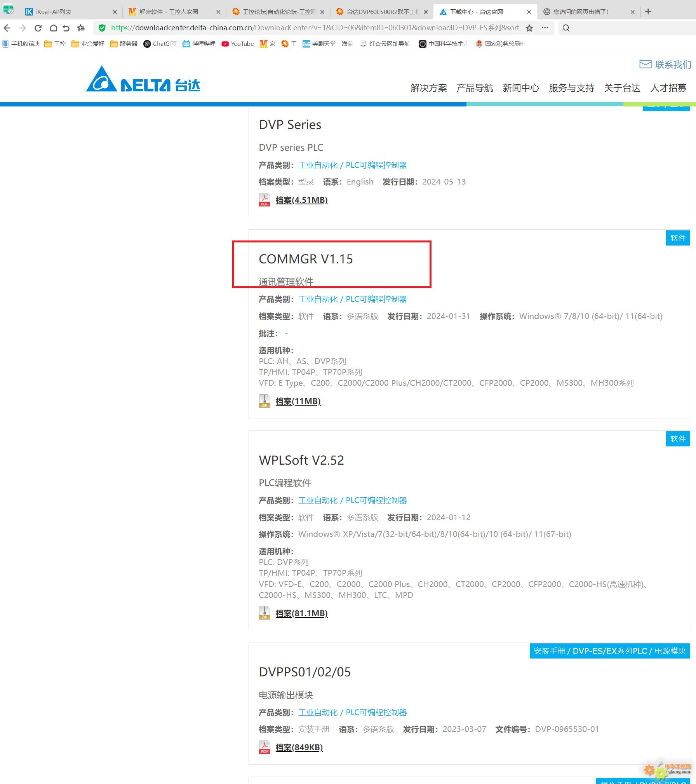Click the undo closed tab icon
This screenshot has height=784, width=696.
66,28
